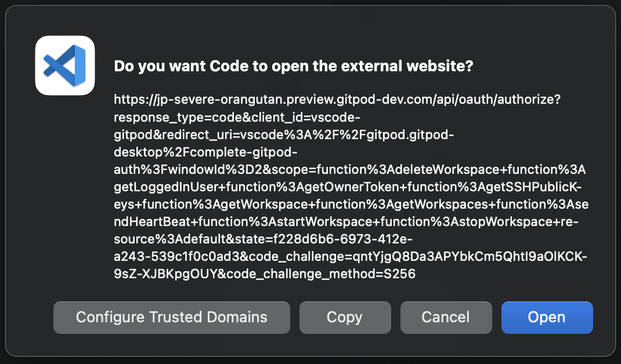621x364 pixels.
Task: Click the 'gitpod&redirect_uri=vscode' text line
Action: pos(284,134)
